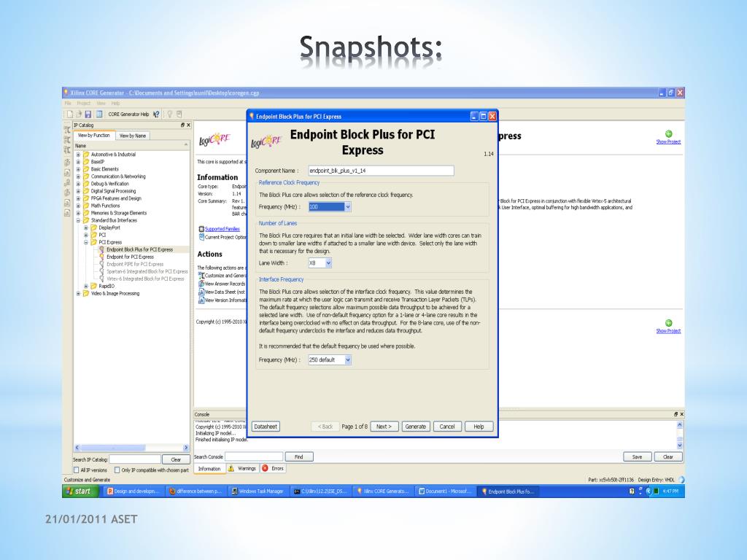Image resolution: width=747 pixels, height=560 pixels.
Task: Click the Search IP Catalog input field
Action: [135, 460]
